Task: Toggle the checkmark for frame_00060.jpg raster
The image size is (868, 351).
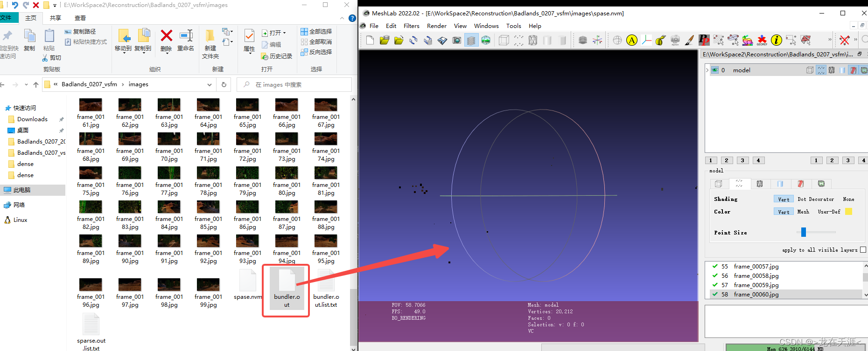Action: [x=715, y=294]
